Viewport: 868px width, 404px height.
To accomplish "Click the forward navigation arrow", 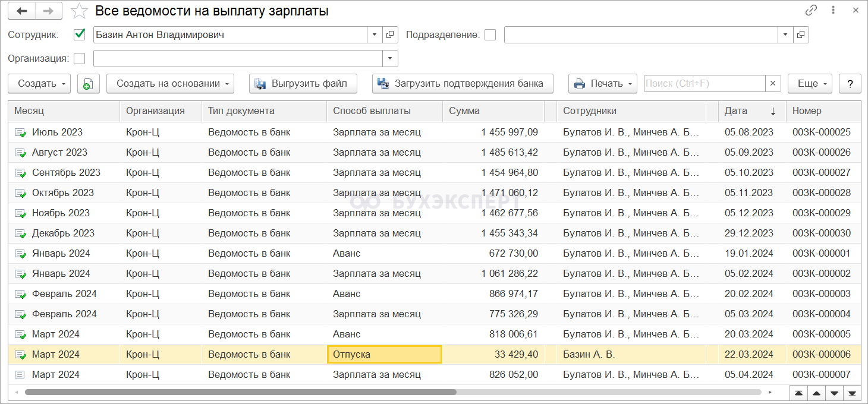I will [x=49, y=11].
